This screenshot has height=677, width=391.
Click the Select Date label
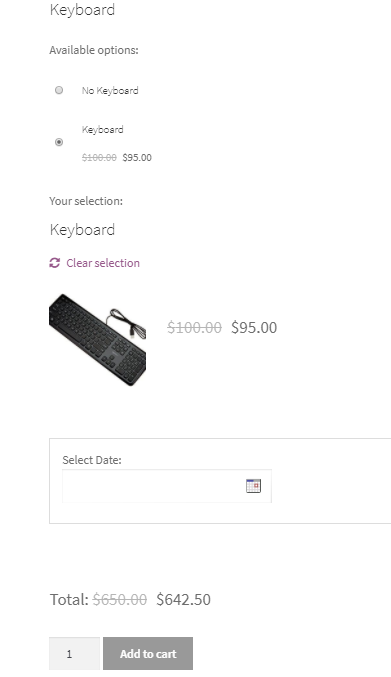coord(92,460)
